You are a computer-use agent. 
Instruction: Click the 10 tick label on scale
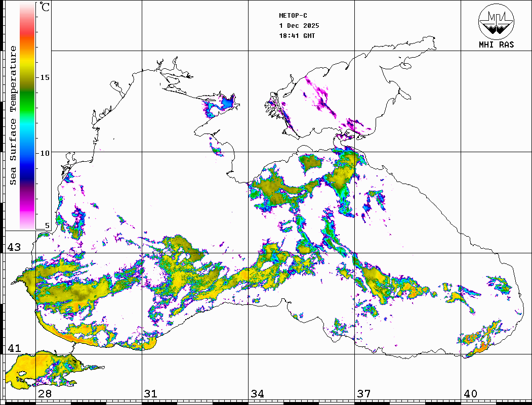click(45, 153)
